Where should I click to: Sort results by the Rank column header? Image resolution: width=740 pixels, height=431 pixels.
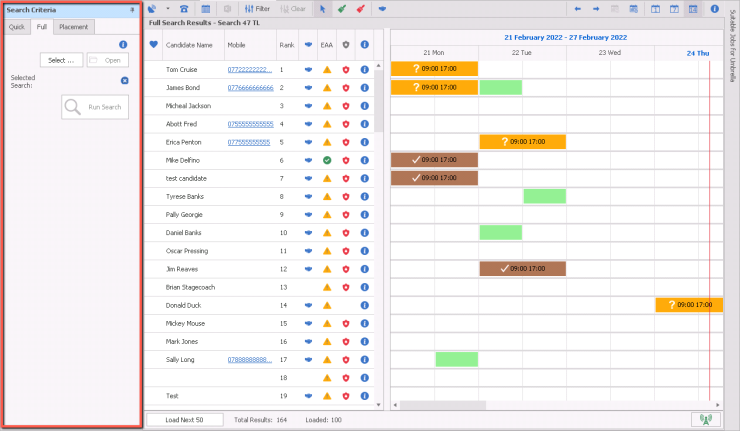pyautogui.click(x=286, y=44)
